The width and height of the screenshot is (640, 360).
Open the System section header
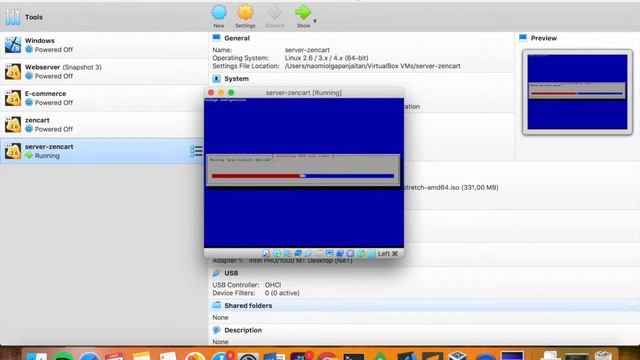pyautogui.click(x=236, y=78)
